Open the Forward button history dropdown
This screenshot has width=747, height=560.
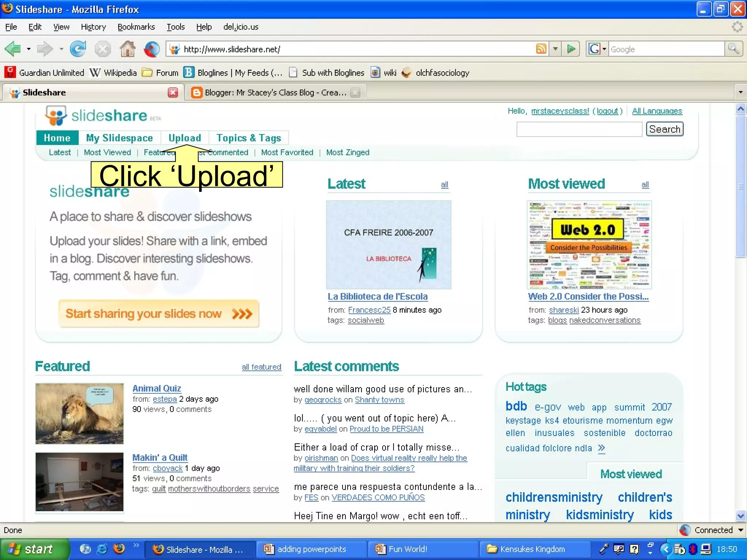61,49
